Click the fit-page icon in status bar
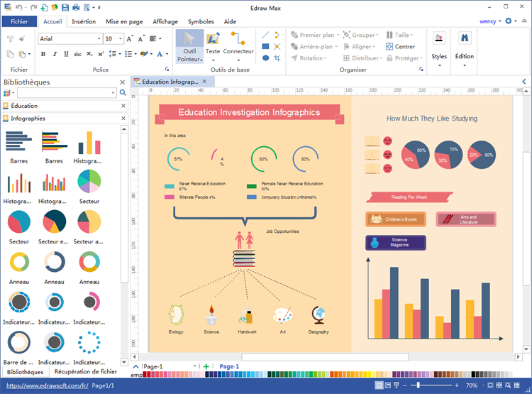532x394 pixels. 490,385
